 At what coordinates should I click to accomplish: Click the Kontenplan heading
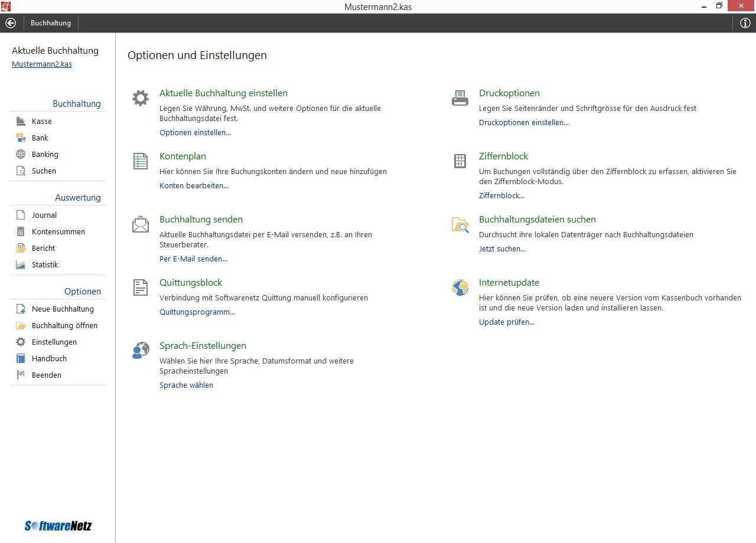(x=183, y=156)
